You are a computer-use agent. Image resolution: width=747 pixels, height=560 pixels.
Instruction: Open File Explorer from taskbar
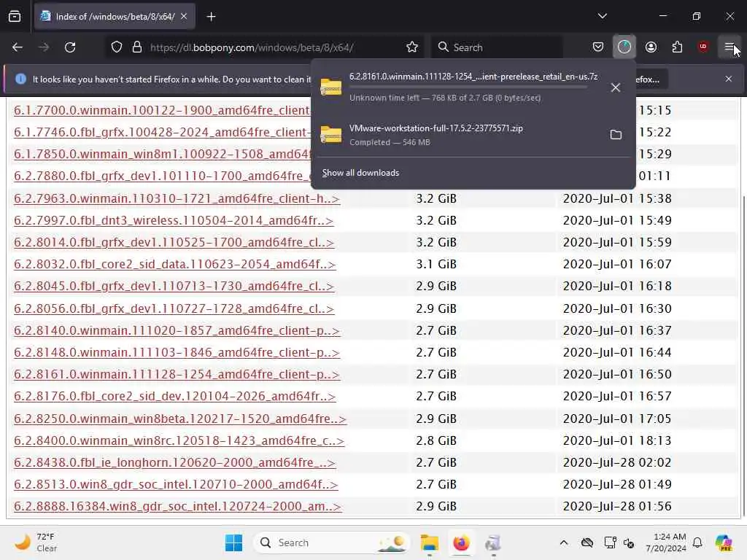click(429, 542)
